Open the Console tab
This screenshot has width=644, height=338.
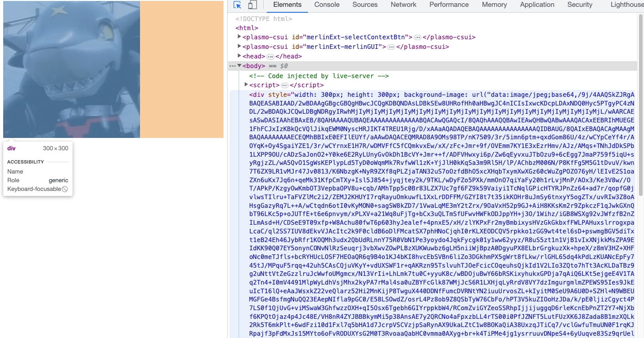coord(327,5)
